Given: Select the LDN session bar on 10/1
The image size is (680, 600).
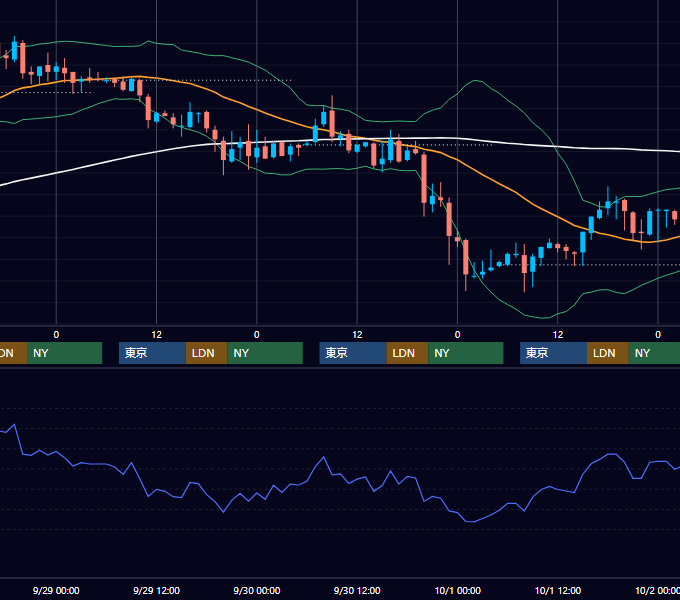Looking at the screenshot, I should coord(608,353).
